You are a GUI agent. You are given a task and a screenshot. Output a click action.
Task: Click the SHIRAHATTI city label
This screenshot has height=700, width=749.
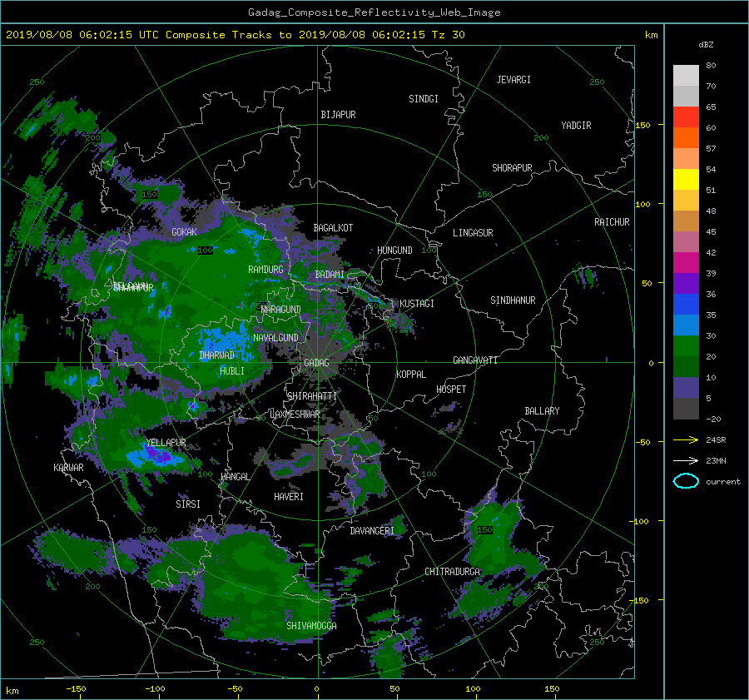pyautogui.click(x=312, y=396)
